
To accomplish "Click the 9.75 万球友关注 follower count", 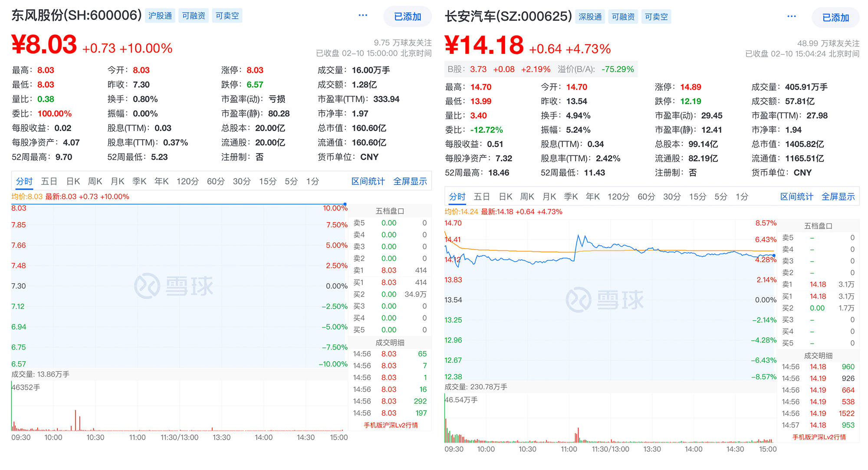I will [403, 43].
